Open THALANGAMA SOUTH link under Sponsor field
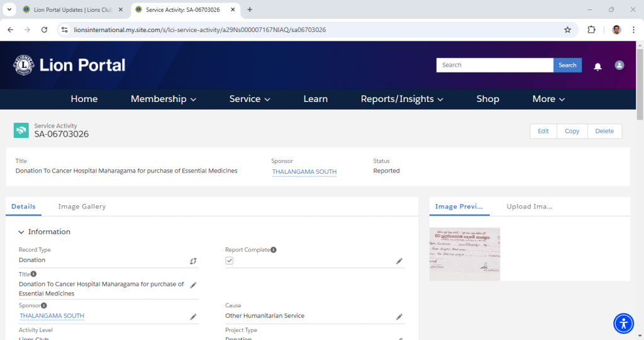The height and width of the screenshot is (340, 644). [52, 315]
